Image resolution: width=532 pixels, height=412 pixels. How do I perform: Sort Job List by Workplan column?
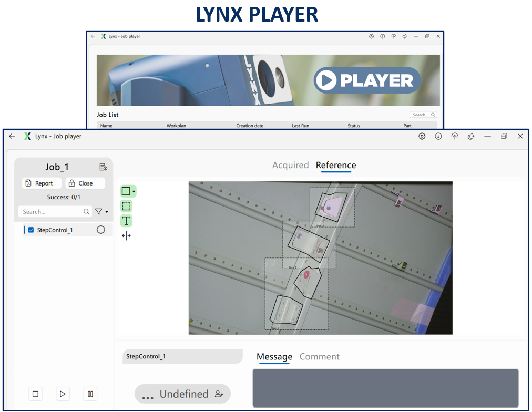[176, 126]
